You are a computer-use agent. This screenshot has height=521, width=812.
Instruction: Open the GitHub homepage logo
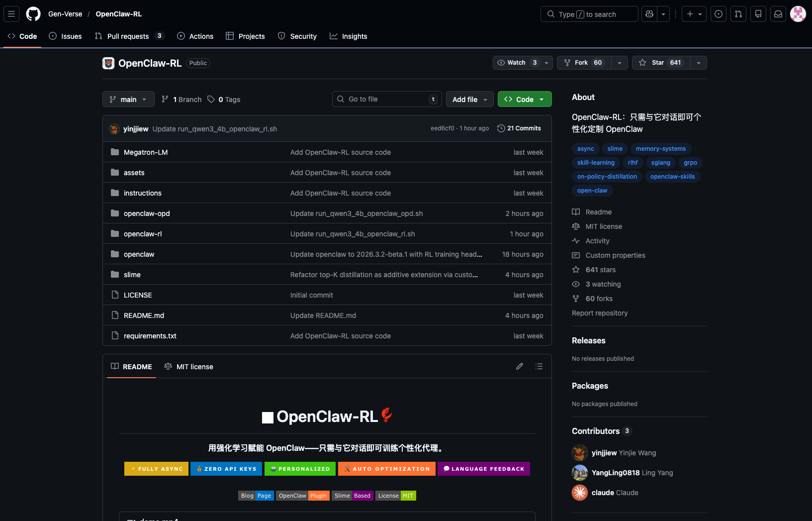pyautogui.click(x=33, y=14)
